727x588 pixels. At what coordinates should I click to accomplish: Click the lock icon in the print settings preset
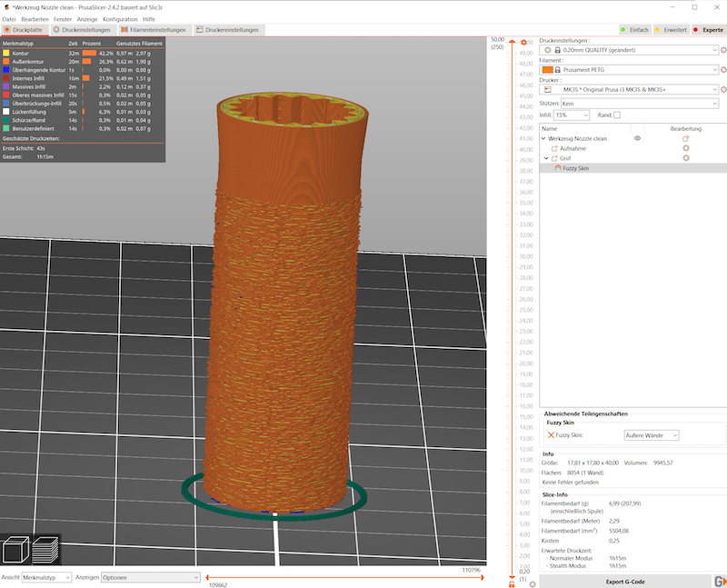coord(557,50)
